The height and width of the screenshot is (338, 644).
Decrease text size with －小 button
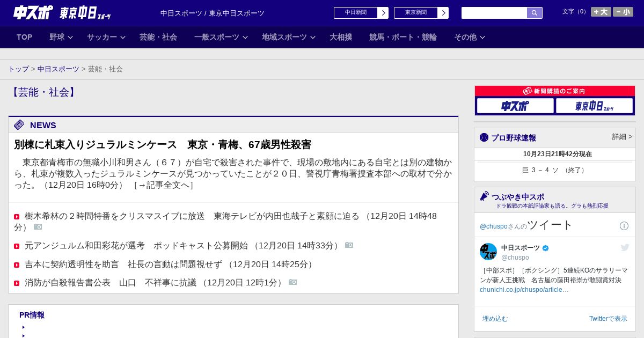pos(623,12)
